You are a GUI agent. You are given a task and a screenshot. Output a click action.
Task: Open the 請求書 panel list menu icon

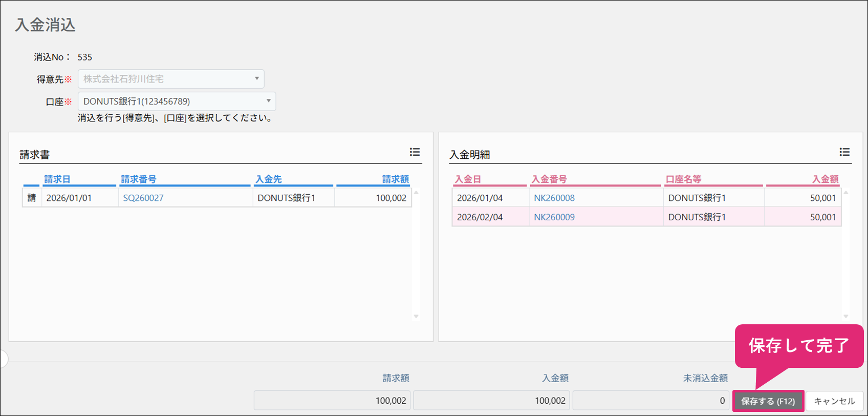point(415,152)
